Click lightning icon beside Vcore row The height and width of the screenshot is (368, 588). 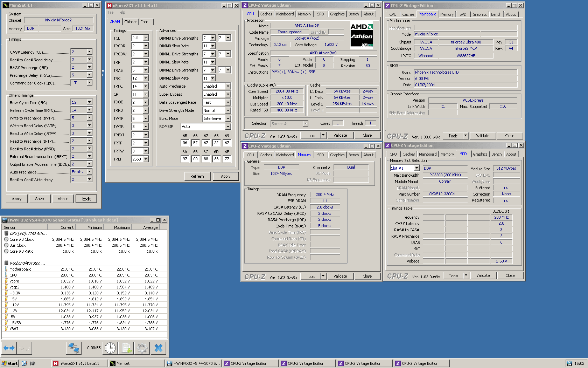(x=6, y=281)
